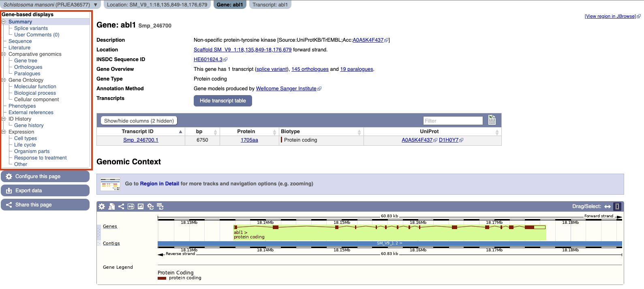The height and width of the screenshot is (289, 644).
Task: Click the resize image width icon
Action: pos(131,206)
